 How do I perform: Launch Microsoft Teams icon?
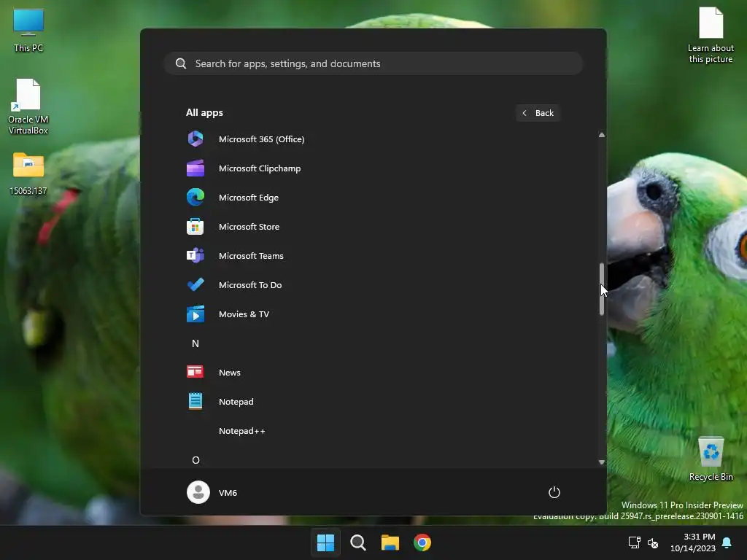point(196,256)
